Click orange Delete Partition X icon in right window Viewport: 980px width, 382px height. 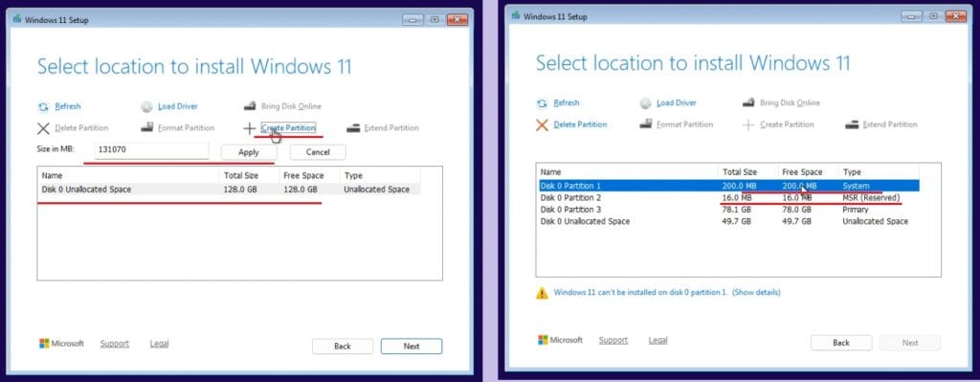[x=542, y=125]
